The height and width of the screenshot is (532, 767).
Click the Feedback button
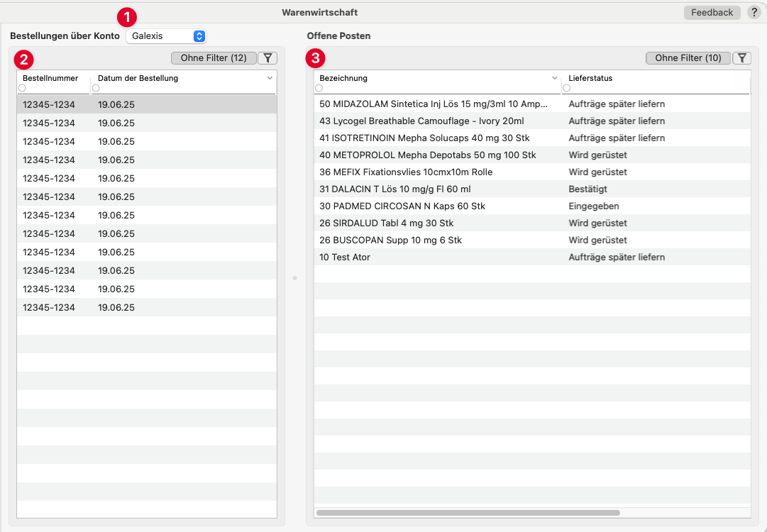pyautogui.click(x=712, y=13)
